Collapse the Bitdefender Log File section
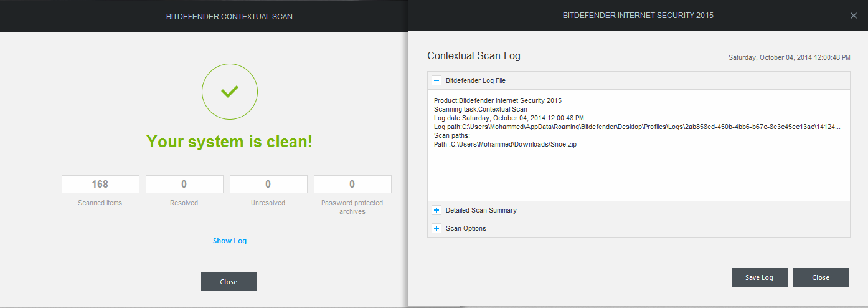Viewport: 868px width, 308px height. (x=436, y=80)
